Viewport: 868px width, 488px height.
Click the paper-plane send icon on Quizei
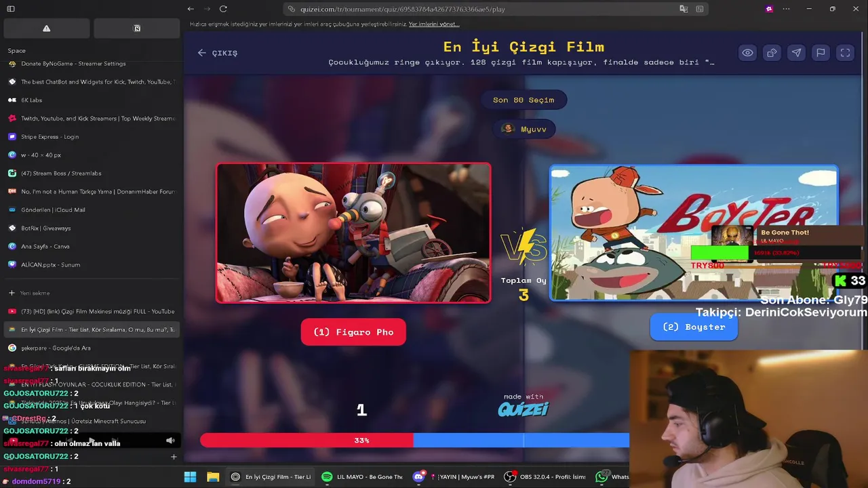[796, 53]
